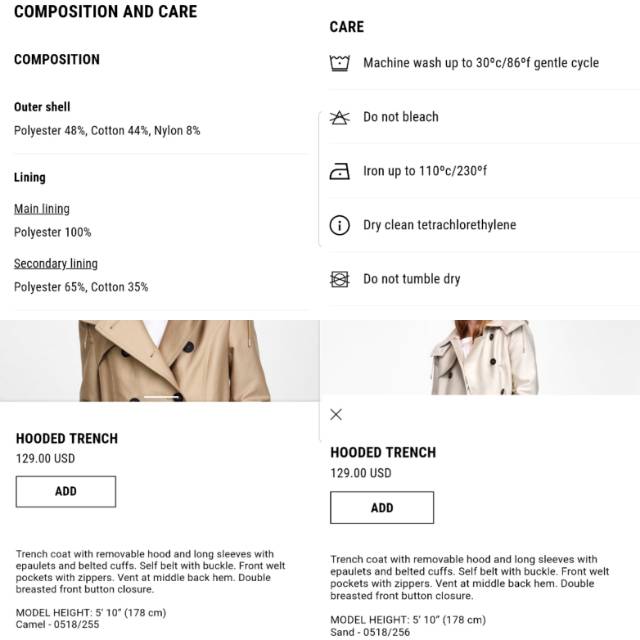Click the Sand hooded trench title
The image size is (640, 640).
coord(383,452)
